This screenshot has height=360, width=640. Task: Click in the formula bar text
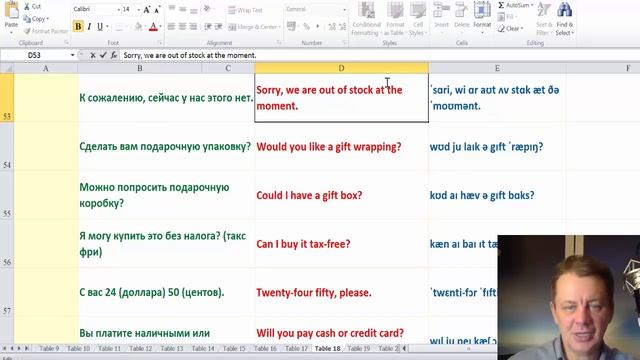[x=190, y=55]
